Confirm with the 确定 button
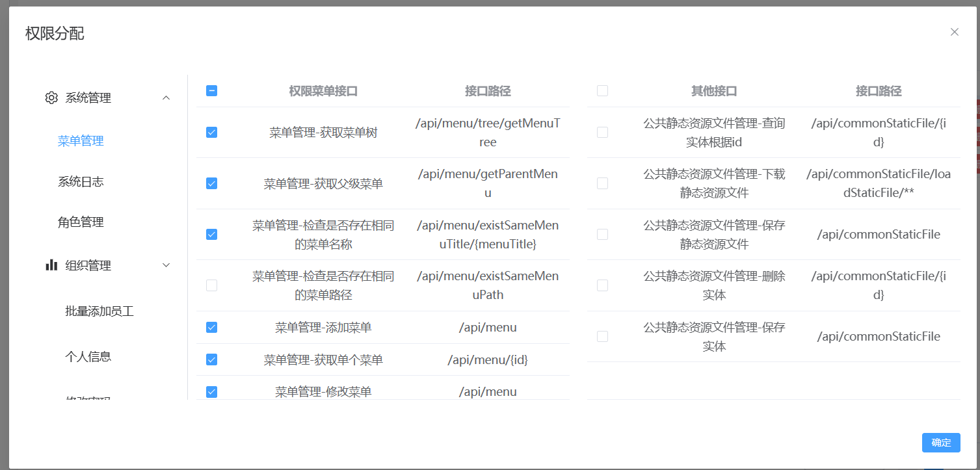Viewport: 980px width, 470px height. (941, 443)
